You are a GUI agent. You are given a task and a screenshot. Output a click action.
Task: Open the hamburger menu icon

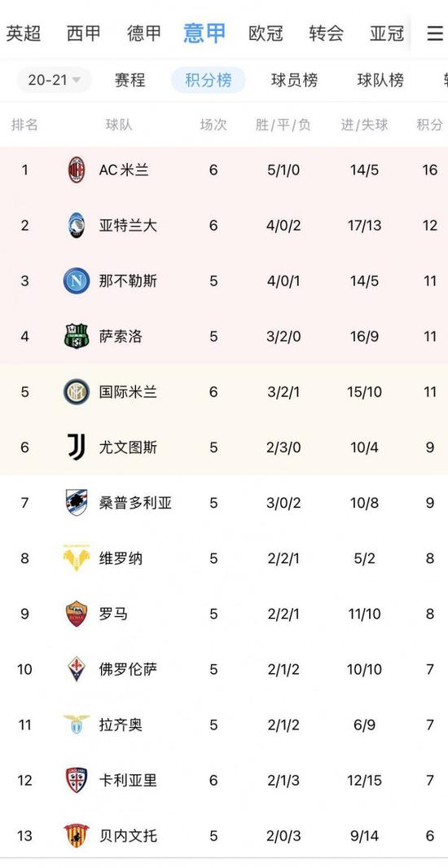point(435,33)
